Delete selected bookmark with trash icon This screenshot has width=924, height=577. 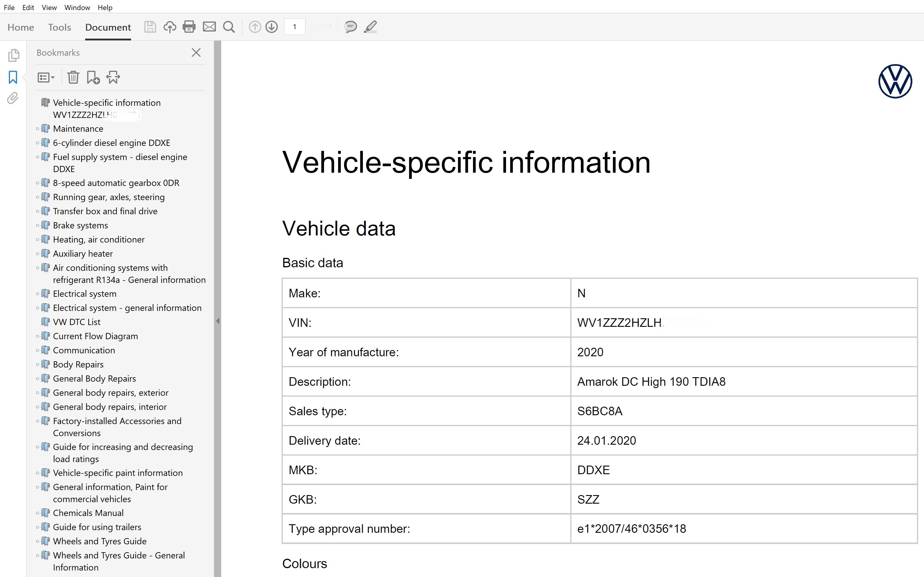click(x=73, y=78)
